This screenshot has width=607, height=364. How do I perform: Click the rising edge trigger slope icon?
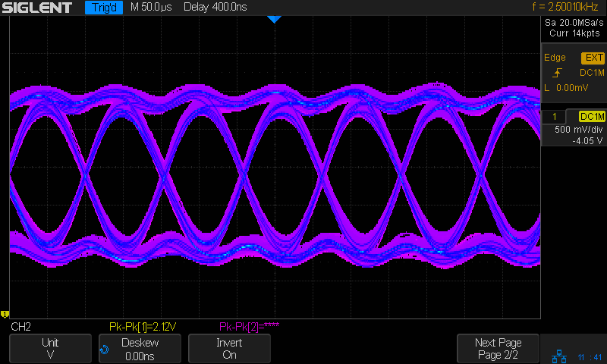click(558, 73)
